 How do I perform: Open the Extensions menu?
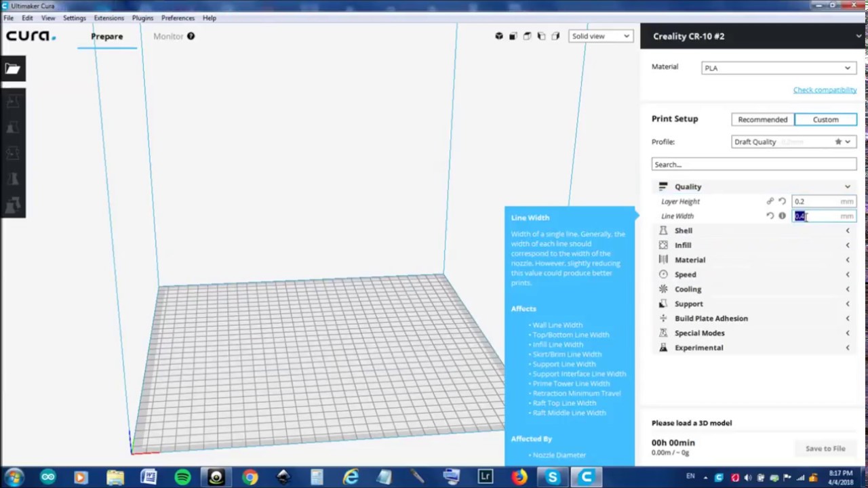click(x=109, y=18)
